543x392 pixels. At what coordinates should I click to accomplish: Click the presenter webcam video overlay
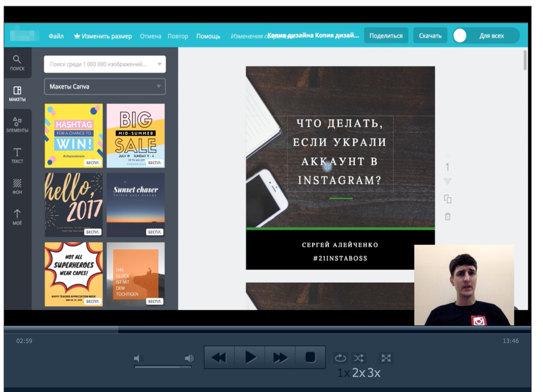pos(464,285)
